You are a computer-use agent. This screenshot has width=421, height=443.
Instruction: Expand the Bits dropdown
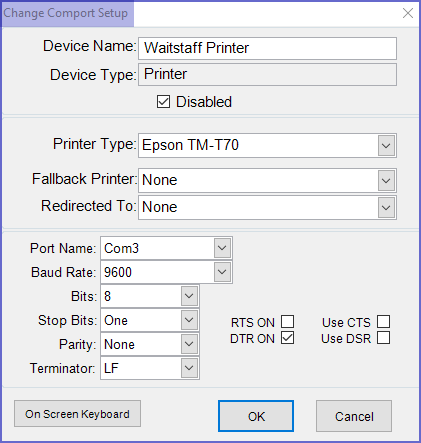(x=189, y=296)
